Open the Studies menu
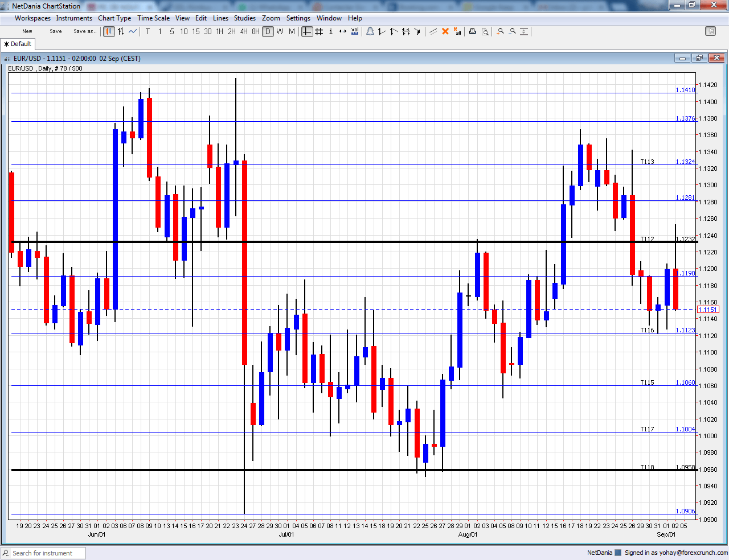 245,18
